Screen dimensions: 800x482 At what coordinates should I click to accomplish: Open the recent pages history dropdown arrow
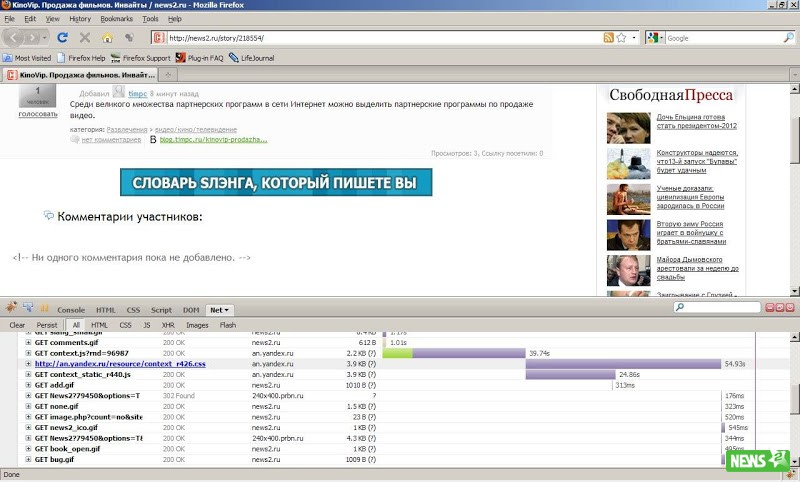click(44, 38)
